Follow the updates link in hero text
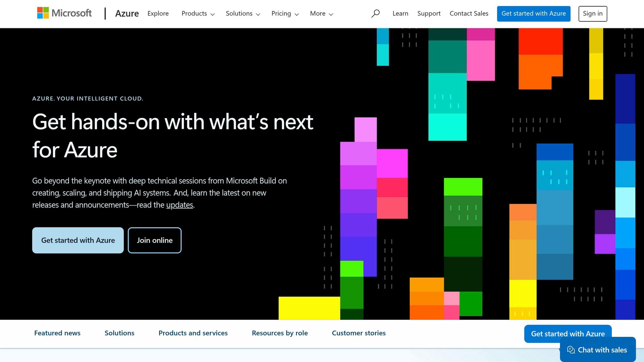Screen dimensions: 644x362 pyautogui.click(x=180, y=205)
